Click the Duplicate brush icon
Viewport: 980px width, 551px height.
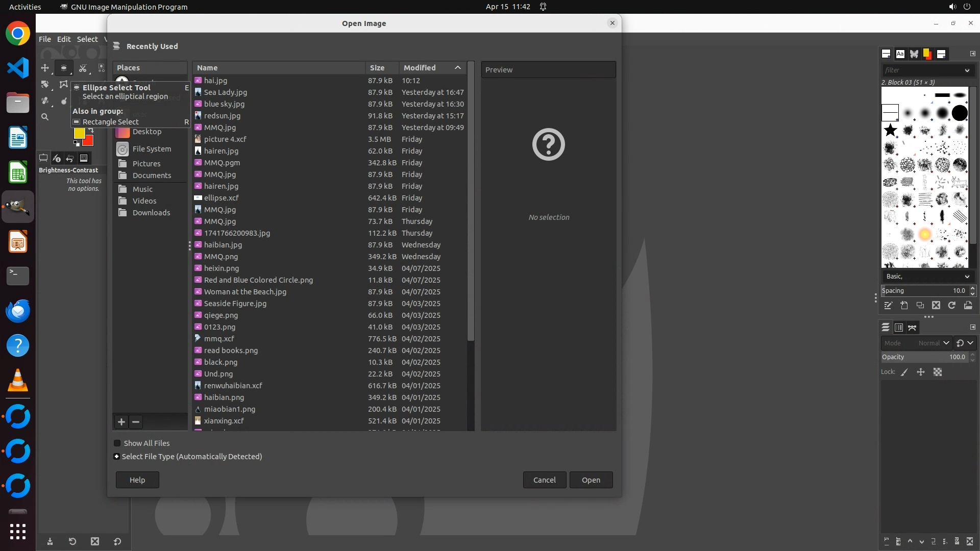coord(920,306)
